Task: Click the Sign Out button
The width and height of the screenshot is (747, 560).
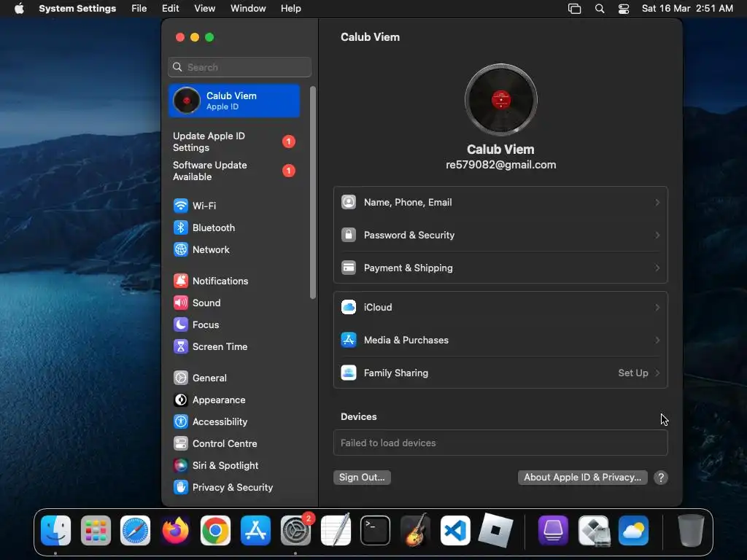Action: 362,478
